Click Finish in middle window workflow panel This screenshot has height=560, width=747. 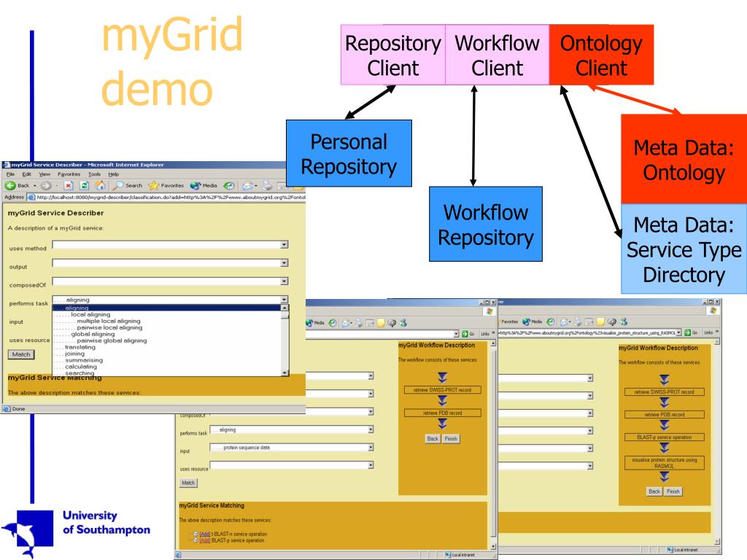[451, 438]
